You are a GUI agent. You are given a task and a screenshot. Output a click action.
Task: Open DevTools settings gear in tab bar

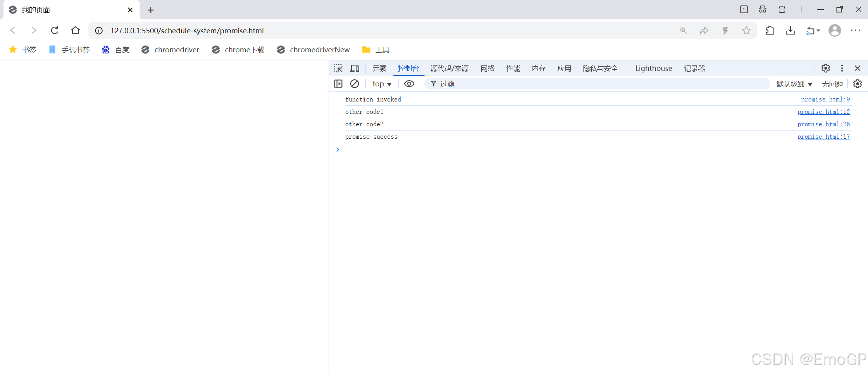click(825, 68)
